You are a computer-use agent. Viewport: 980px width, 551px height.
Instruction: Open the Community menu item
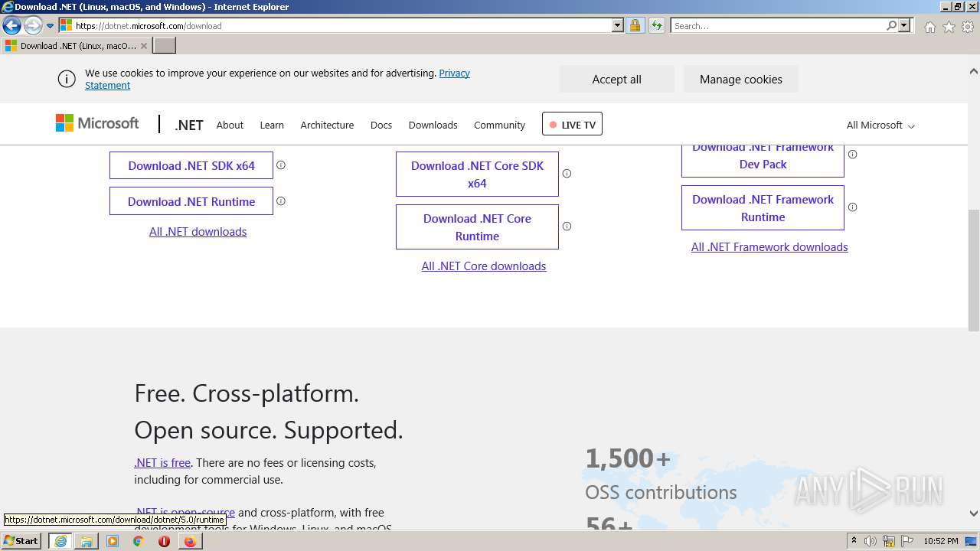pyautogui.click(x=499, y=125)
